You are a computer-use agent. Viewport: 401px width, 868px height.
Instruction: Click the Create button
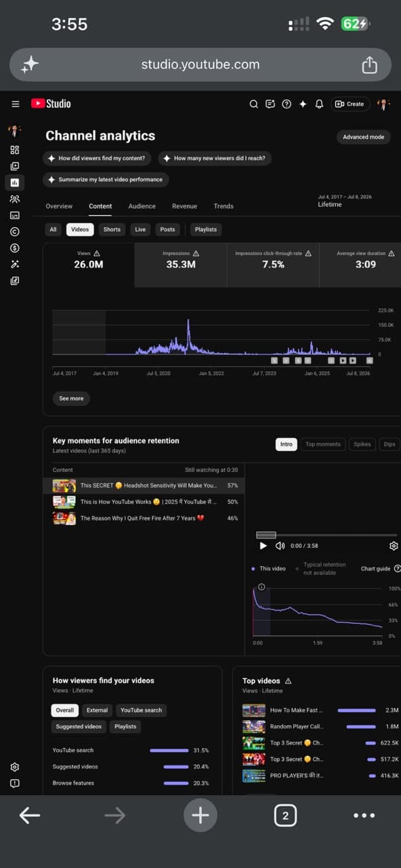point(350,104)
